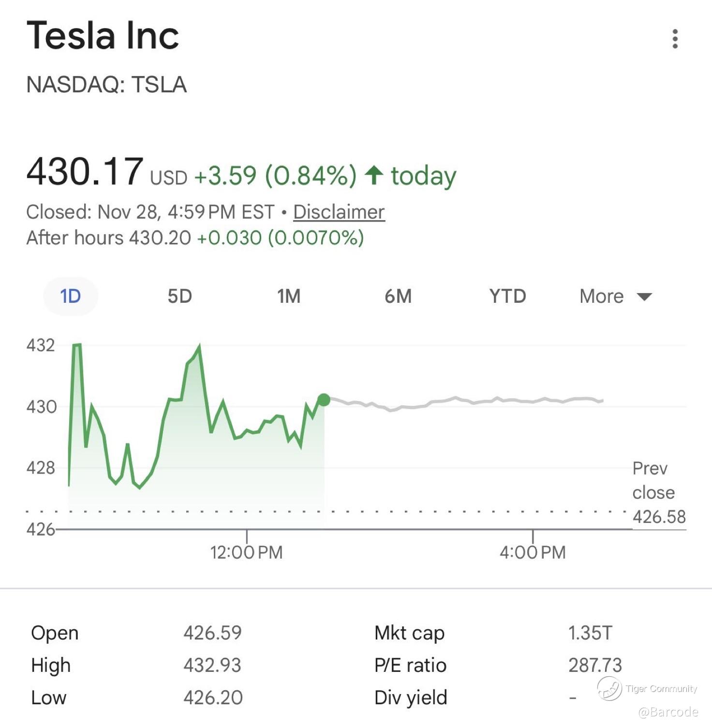
Task: Click the gray after-hours chart line
Action: (464, 401)
